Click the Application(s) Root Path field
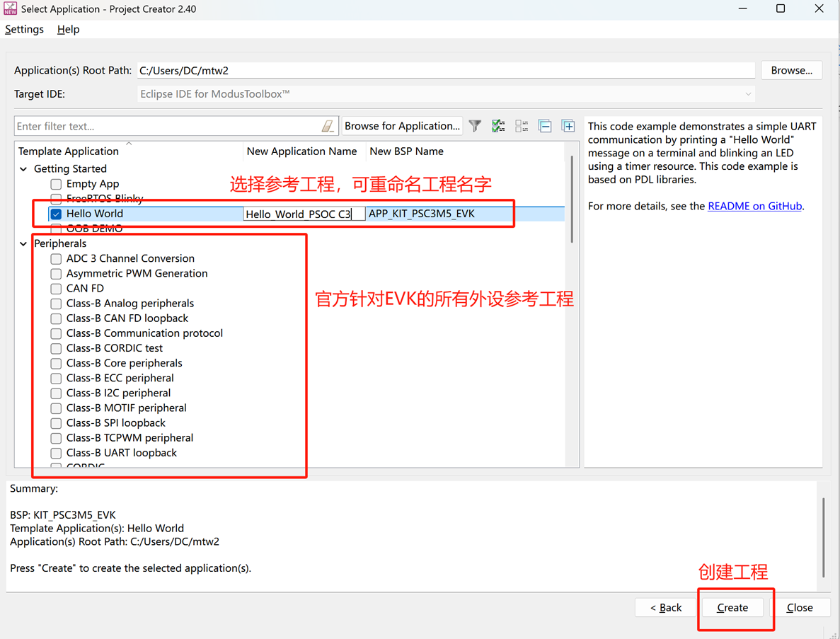The height and width of the screenshot is (639, 840). [x=446, y=71]
